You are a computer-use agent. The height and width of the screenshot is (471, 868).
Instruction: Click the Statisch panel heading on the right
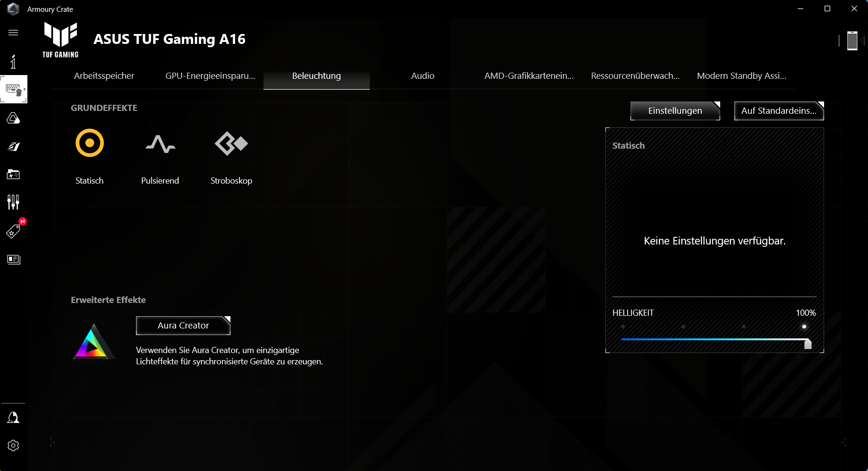click(x=629, y=146)
